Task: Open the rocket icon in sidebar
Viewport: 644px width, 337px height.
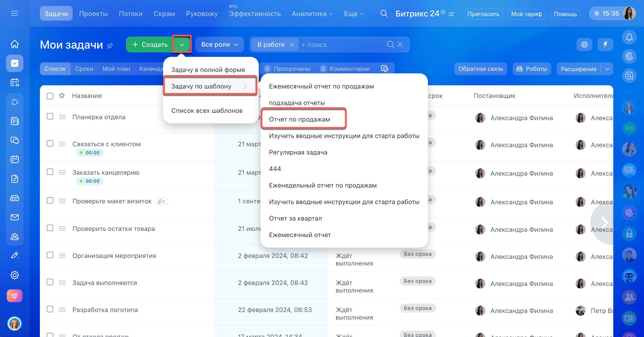Action: (15, 296)
